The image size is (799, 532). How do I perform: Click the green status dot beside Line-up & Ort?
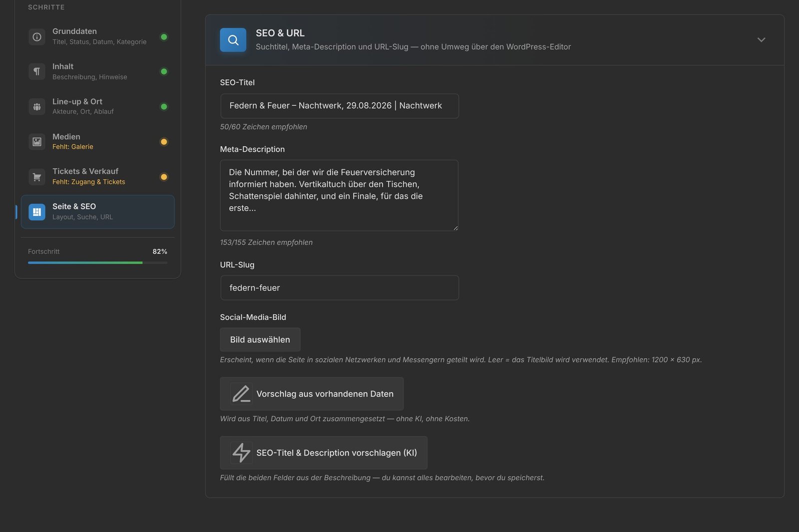(x=164, y=106)
